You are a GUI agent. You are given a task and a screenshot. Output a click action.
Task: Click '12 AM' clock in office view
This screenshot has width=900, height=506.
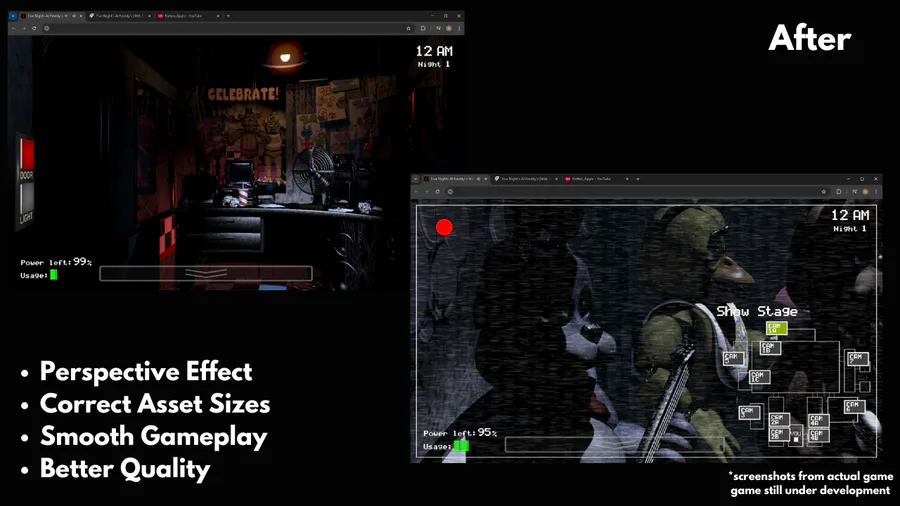click(x=434, y=52)
